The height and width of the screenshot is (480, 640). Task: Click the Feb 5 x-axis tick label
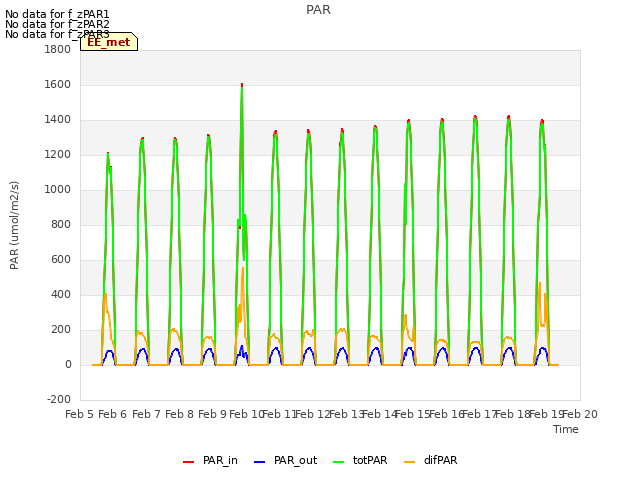[x=80, y=415]
